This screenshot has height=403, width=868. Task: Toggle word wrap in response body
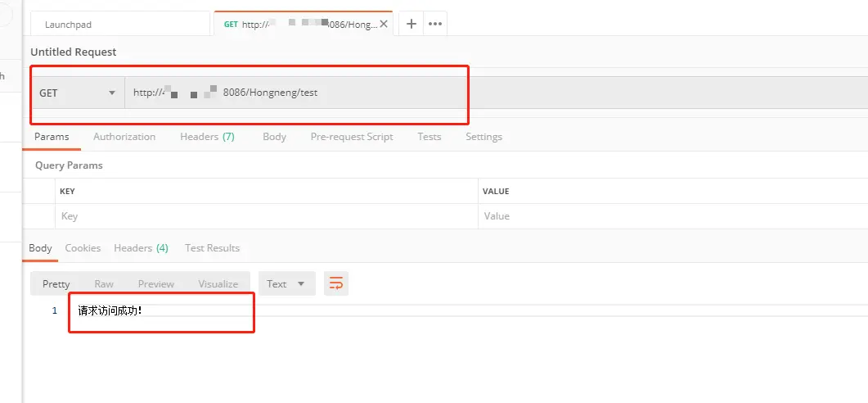point(336,283)
